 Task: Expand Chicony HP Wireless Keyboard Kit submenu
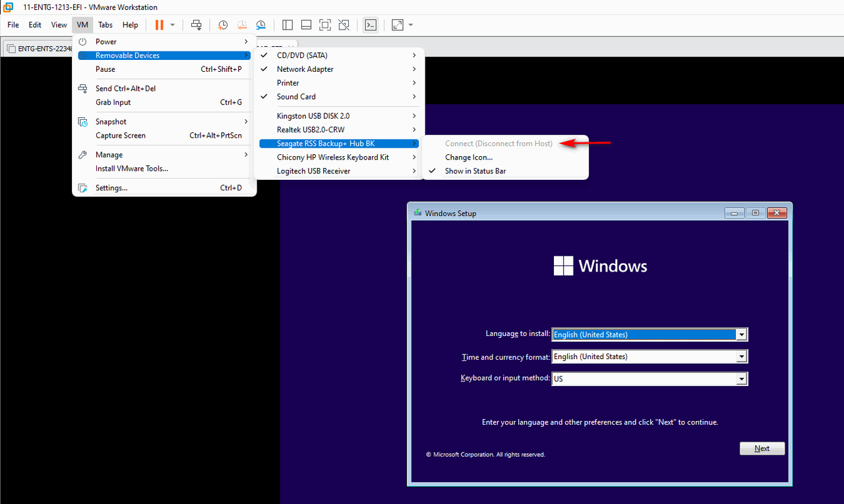339,157
